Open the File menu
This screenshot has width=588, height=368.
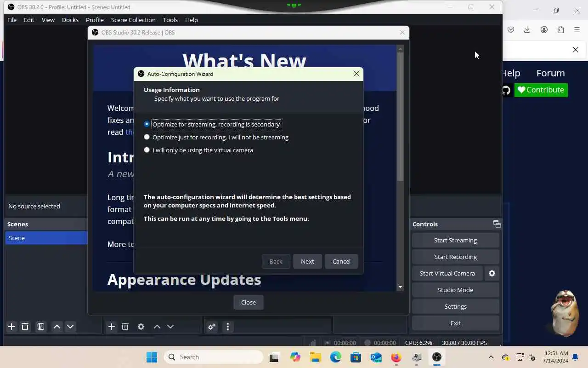[12, 20]
